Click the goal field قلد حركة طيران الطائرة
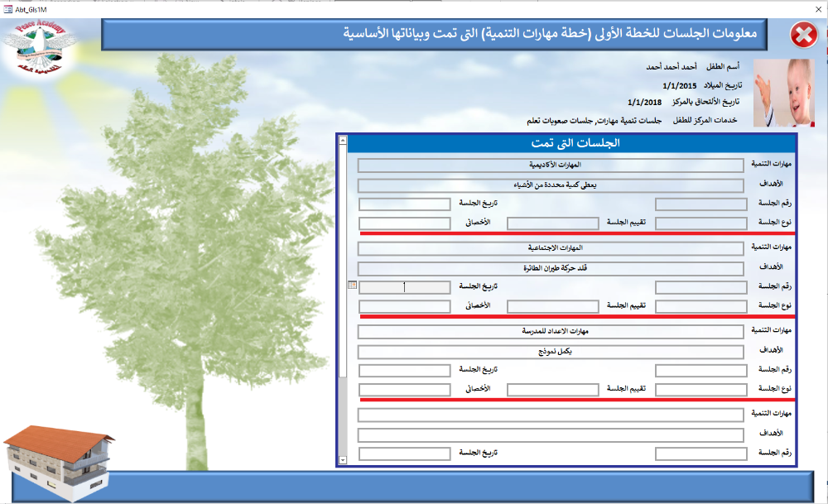Image resolution: width=828 pixels, height=504 pixels. coord(551,268)
